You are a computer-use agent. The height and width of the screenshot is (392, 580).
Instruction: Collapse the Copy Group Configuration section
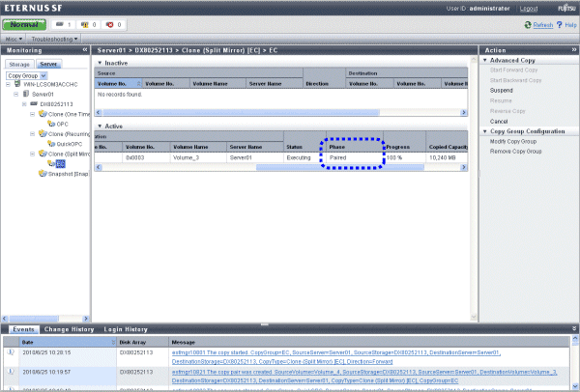click(485, 131)
